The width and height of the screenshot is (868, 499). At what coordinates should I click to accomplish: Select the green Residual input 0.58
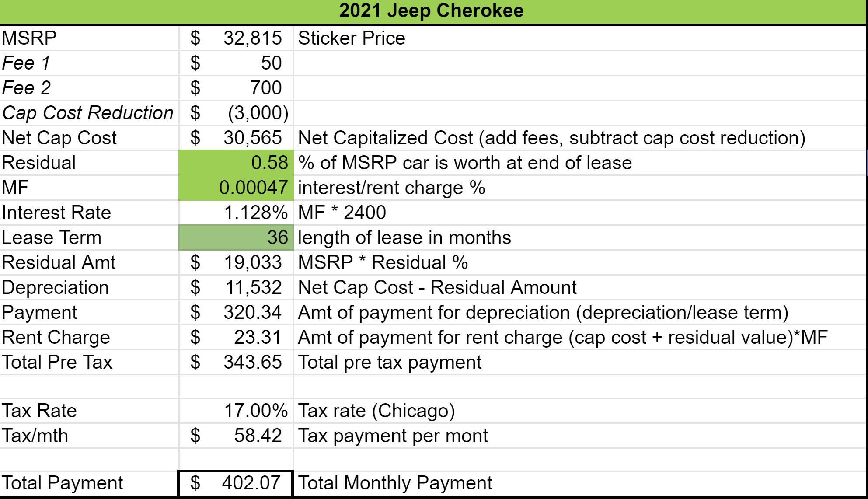tap(236, 163)
